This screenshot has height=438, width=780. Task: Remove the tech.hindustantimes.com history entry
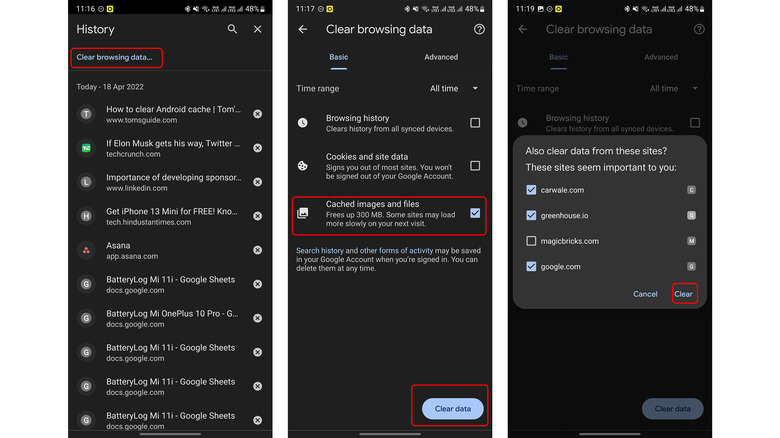pos(258,216)
